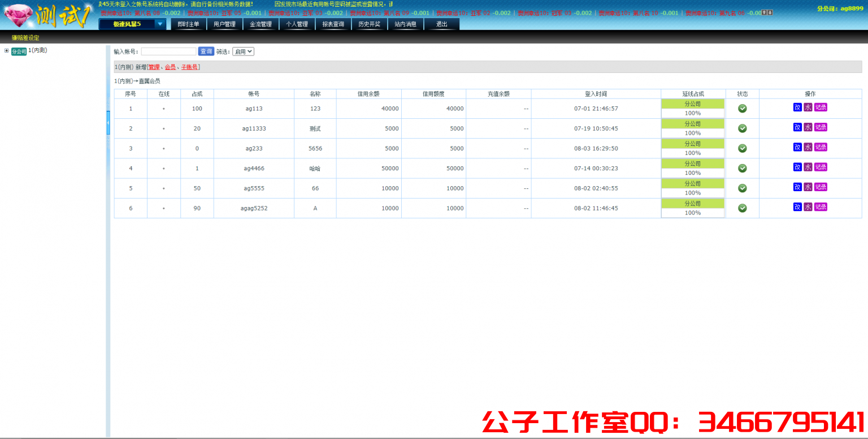The height and width of the screenshot is (439, 868).
Task: Select the 分公司 badge in the tree
Action: coord(19,51)
